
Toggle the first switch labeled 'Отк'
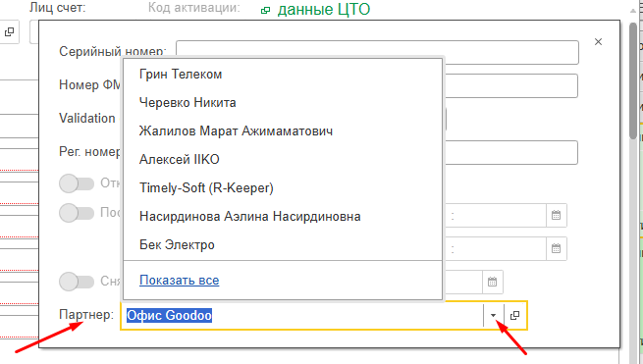pyautogui.click(x=77, y=183)
